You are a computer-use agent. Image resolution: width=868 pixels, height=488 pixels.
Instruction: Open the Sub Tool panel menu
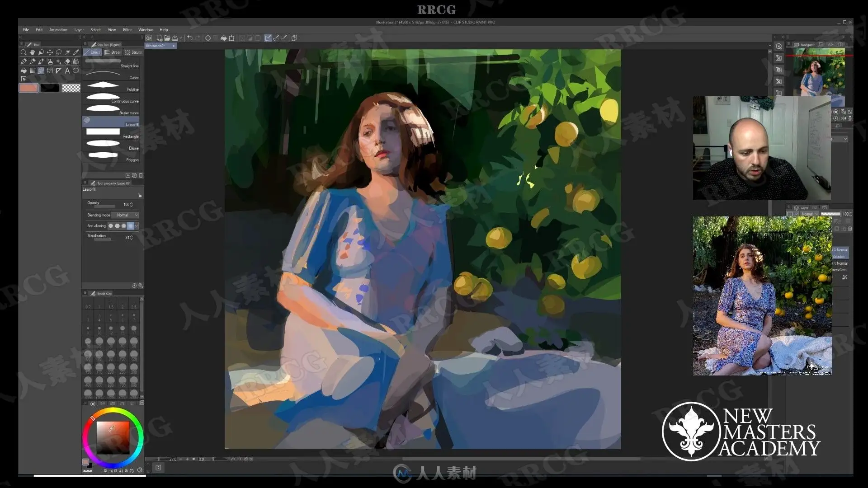click(85, 44)
